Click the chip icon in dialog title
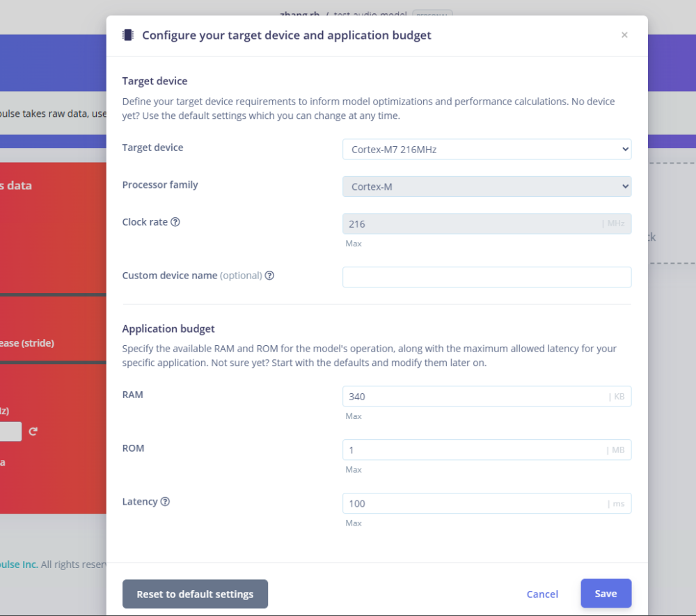Viewport: 696px width, 616px height. click(x=128, y=35)
